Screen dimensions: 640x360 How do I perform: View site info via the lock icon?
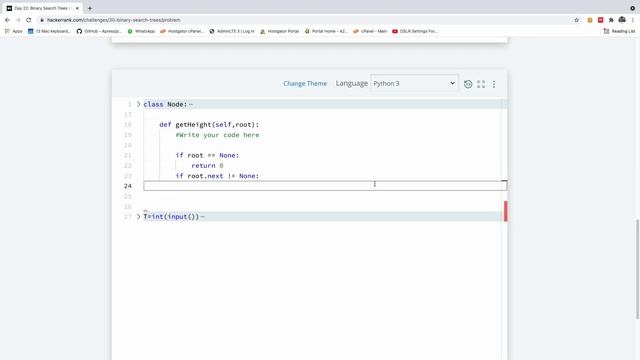(x=42, y=20)
